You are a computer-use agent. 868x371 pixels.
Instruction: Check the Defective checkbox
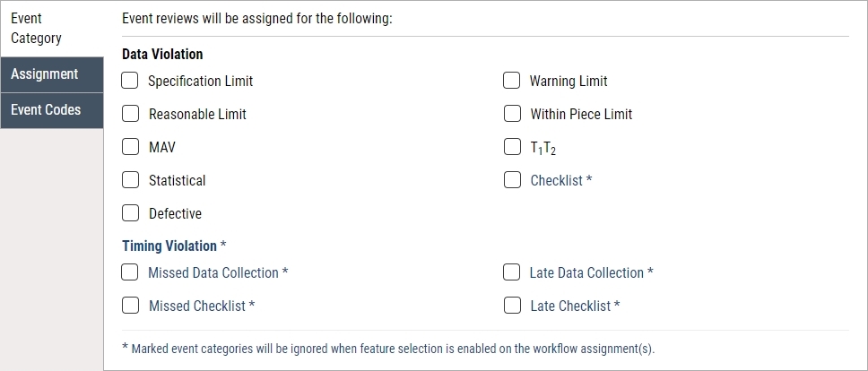coord(131,213)
